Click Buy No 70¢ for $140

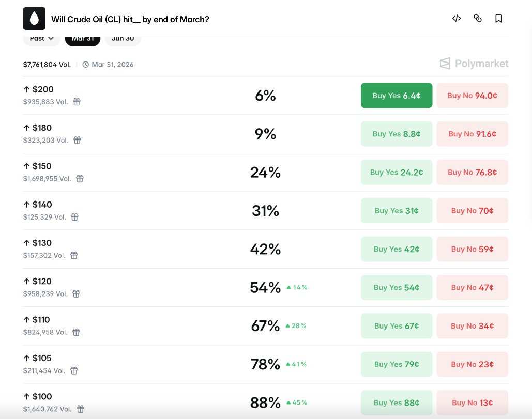click(473, 210)
